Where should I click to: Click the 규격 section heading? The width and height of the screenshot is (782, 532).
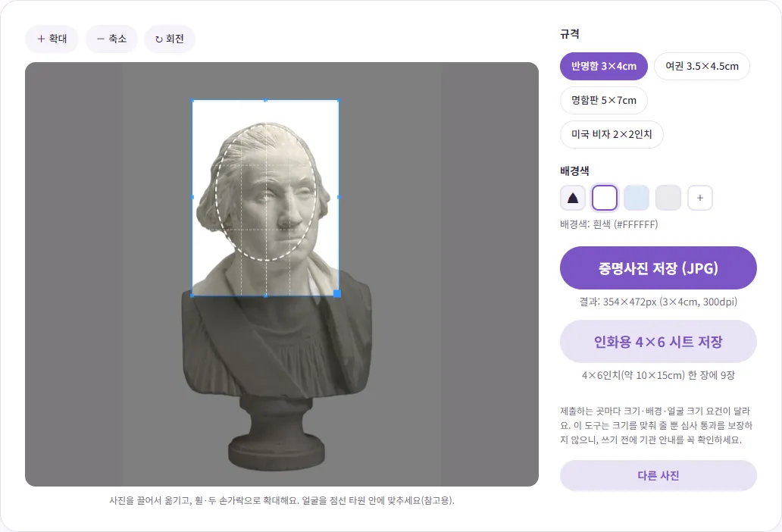(570, 34)
